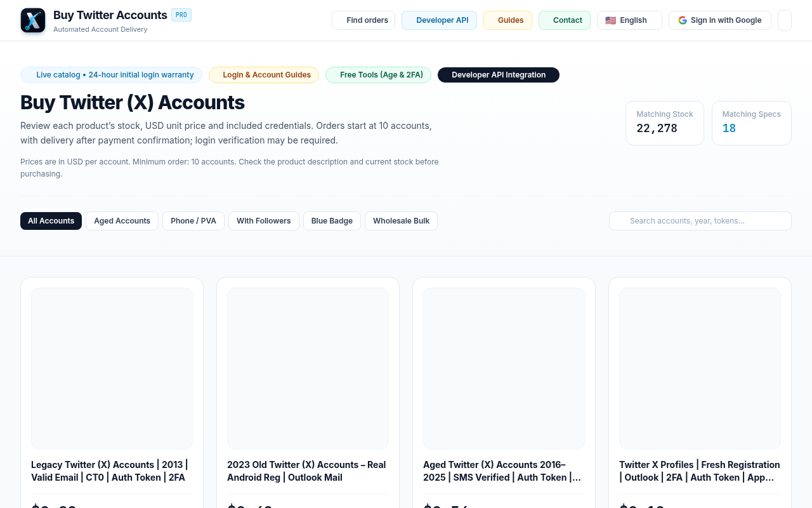Screen dimensions: 812x508
Task: Click the Live catalog warranty pill
Action: tap(111, 75)
